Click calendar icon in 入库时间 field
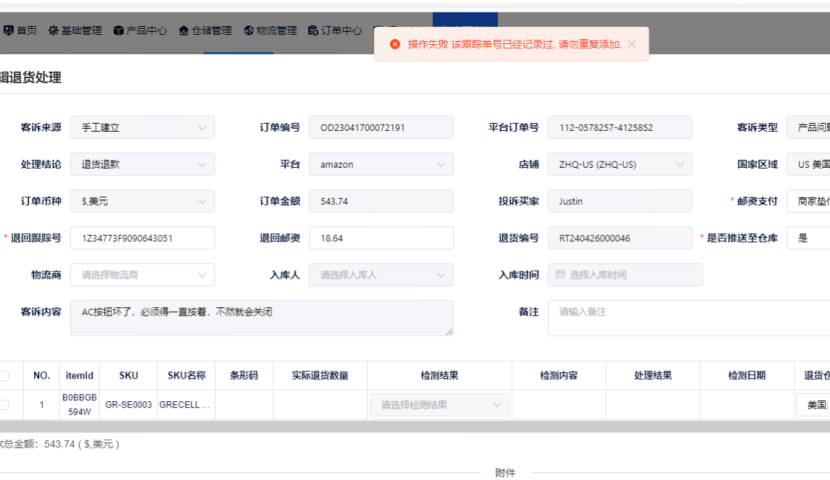830x480 pixels. pyautogui.click(x=560, y=274)
